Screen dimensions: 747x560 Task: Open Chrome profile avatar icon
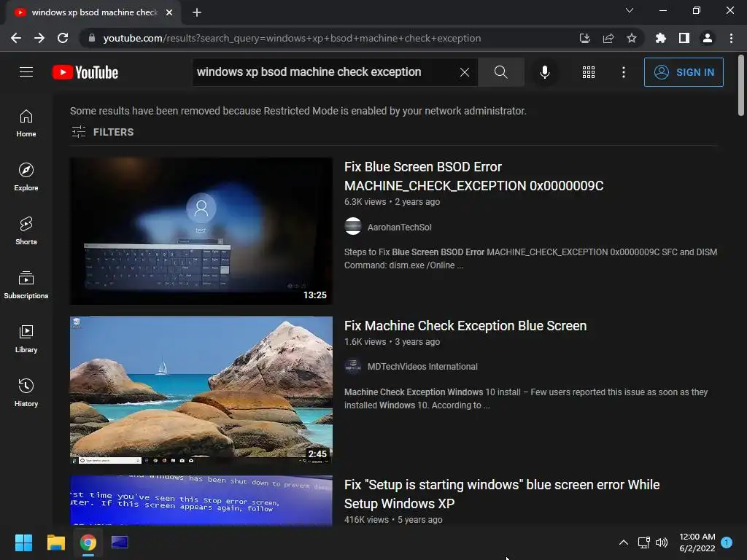click(x=708, y=38)
